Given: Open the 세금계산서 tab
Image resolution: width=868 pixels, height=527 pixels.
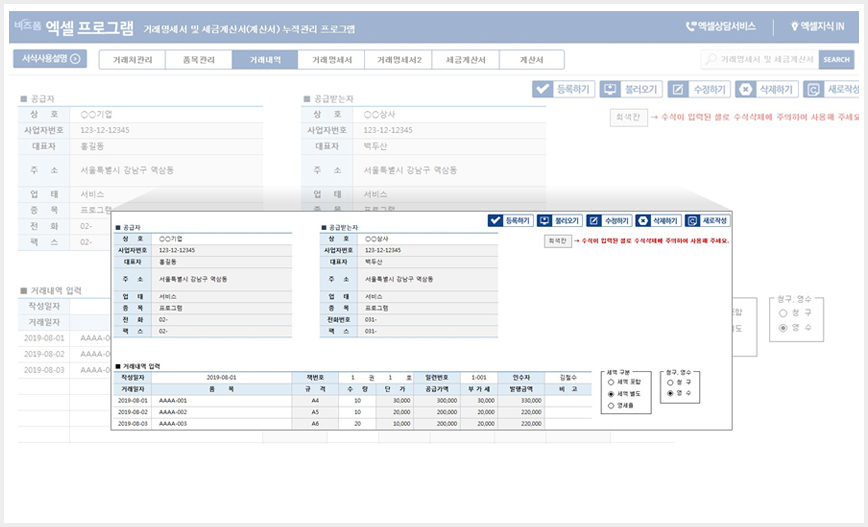Looking at the screenshot, I should 465,60.
